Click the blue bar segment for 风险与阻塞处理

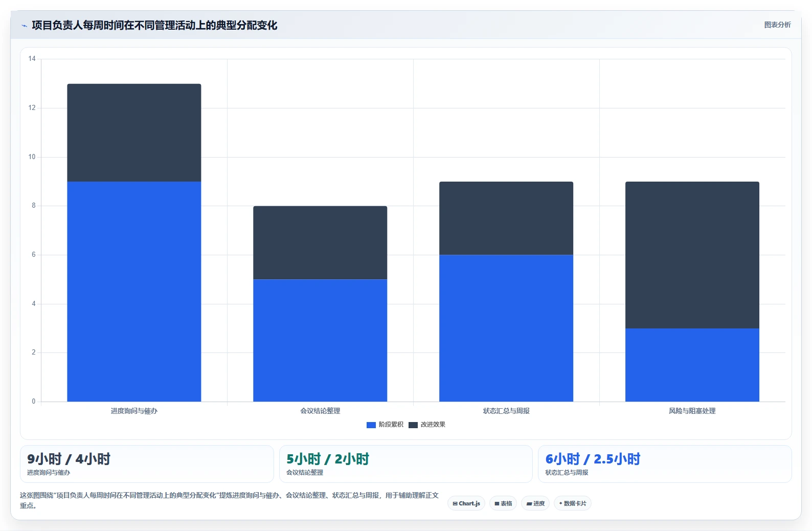tap(692, 365)
